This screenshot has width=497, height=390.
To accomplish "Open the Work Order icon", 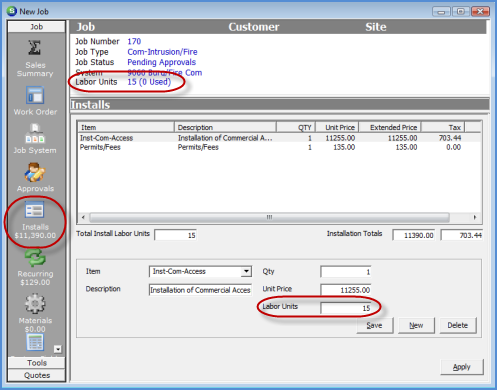I will click(x=35, y=95).
